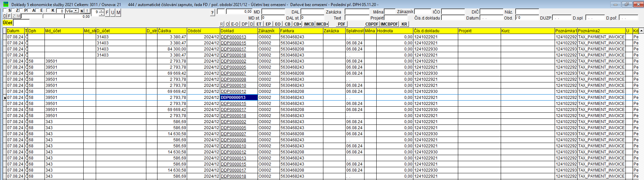Click the N button beside Vše dropdown

pyautogui.click(x=82, y=11)
